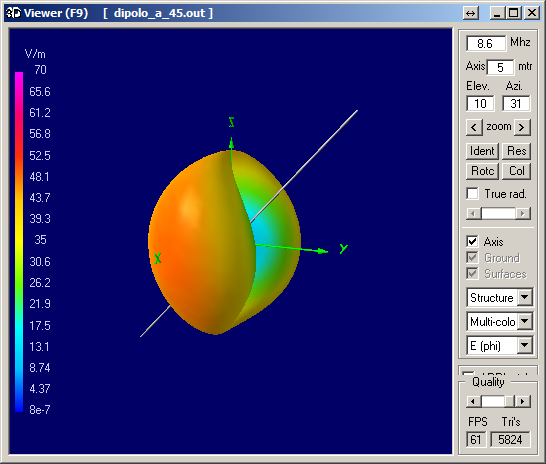Click left arrow of True rad. scrollbar
This screenshot has width=546, height=464.
[x=473, y=213]
